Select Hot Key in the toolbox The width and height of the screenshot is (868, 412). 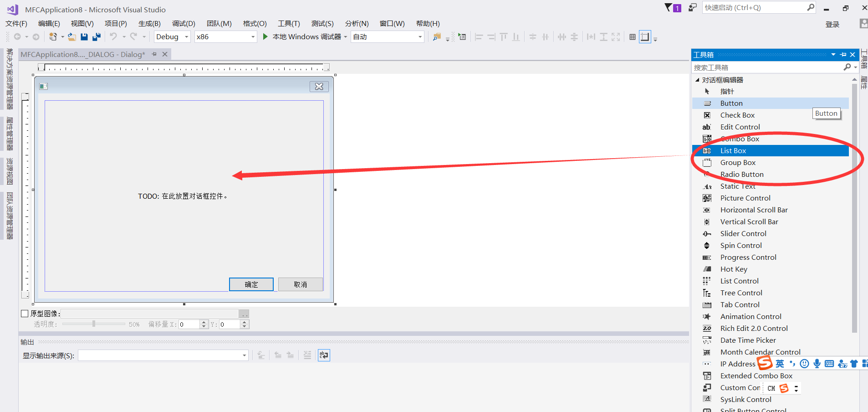[771, 269]
